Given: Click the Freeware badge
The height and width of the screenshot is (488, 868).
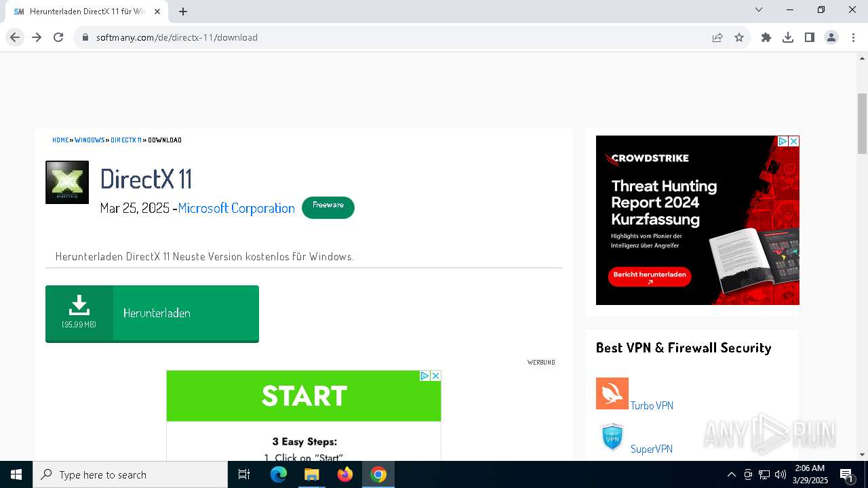Looking at the screenshot, I should pyautogui.click(x=328, y=207).
